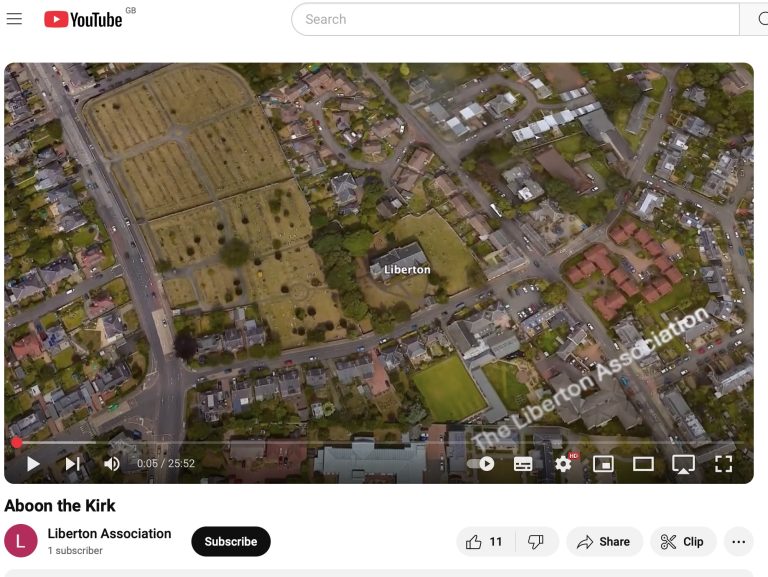Dislike this video
The width and height of the screenshot is (768, 577).
tap(536, 542)
